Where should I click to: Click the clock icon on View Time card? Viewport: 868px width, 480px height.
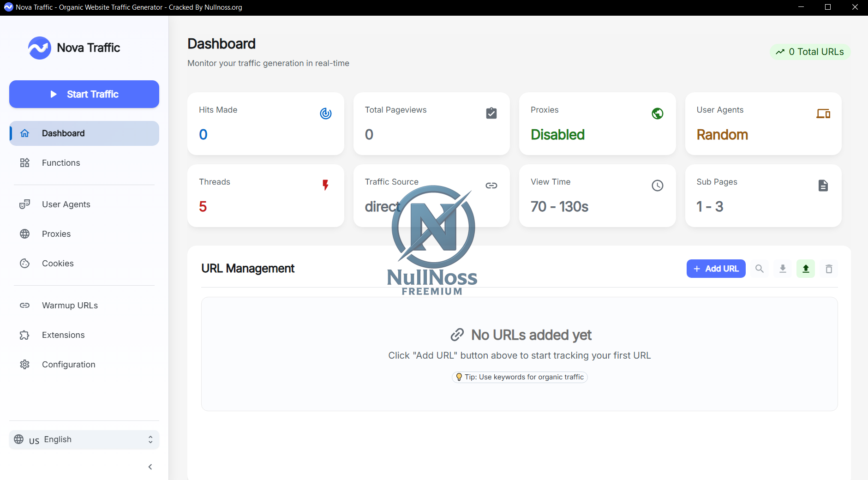tap(657, 186)
